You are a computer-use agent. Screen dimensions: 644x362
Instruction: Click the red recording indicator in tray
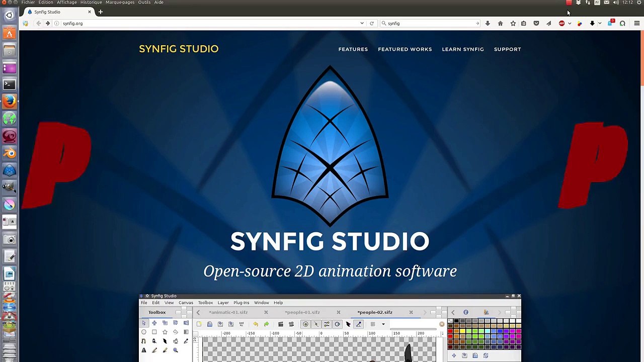click(569, 3)
